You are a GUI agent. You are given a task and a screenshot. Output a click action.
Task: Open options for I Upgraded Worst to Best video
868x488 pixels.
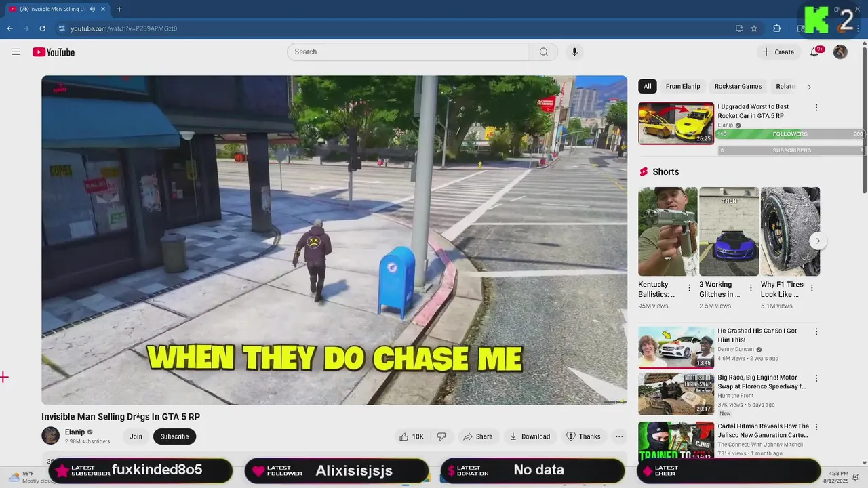click(816, 108)
